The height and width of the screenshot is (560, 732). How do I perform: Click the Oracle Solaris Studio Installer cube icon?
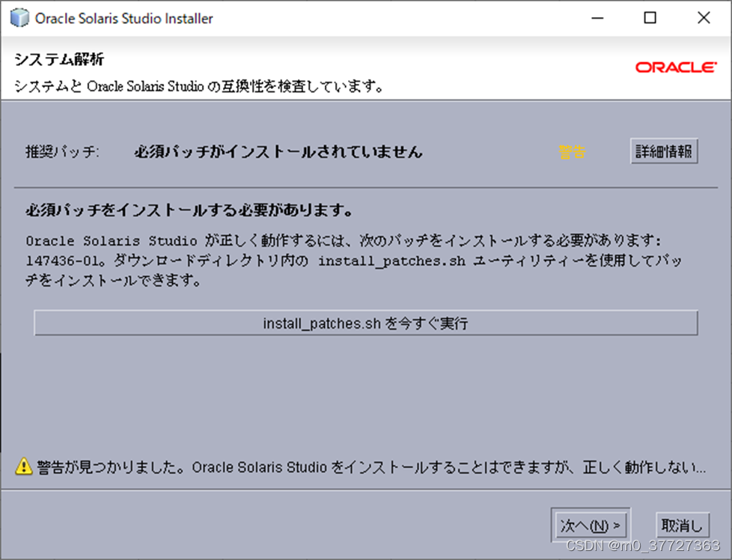(19, 17)
